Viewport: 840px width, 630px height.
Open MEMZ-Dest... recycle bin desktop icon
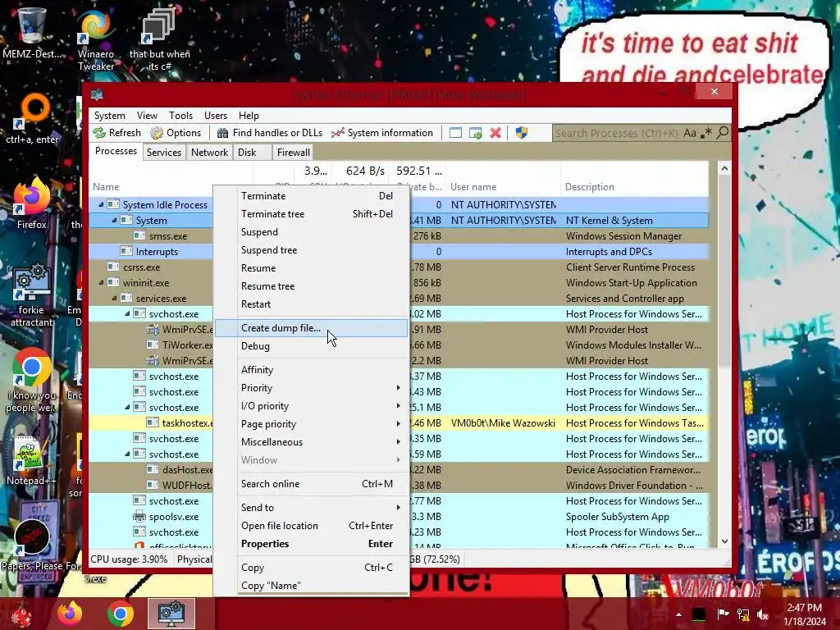32,32
